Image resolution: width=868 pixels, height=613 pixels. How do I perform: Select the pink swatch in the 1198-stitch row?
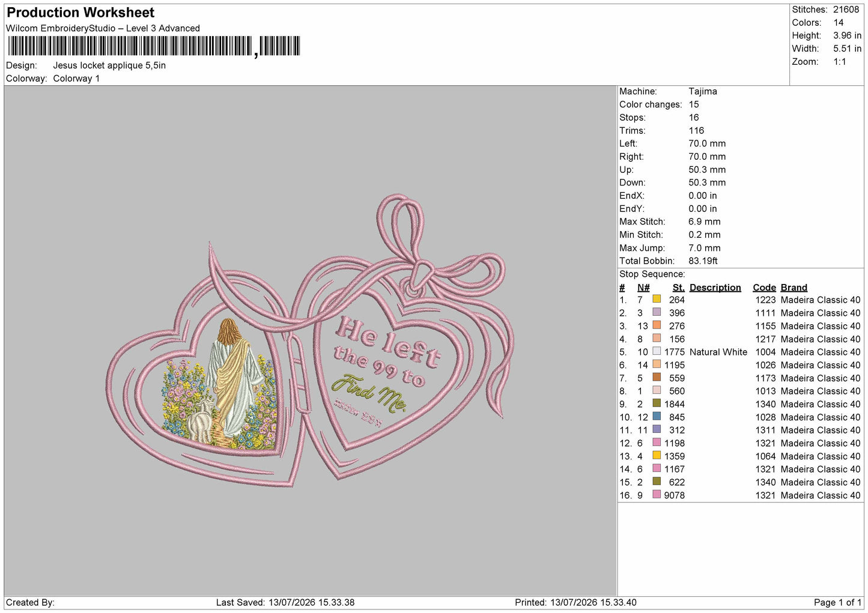657,442
